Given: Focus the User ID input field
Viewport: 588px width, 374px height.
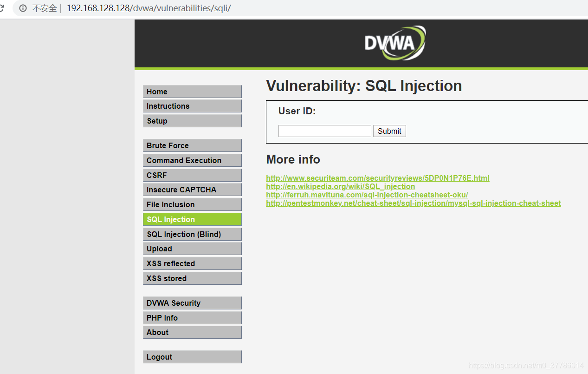Looking at the screenshot, I should pos(325,131).
